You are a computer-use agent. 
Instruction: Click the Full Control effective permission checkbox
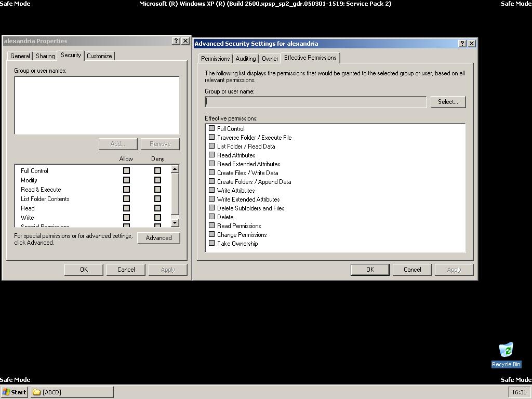212,128
